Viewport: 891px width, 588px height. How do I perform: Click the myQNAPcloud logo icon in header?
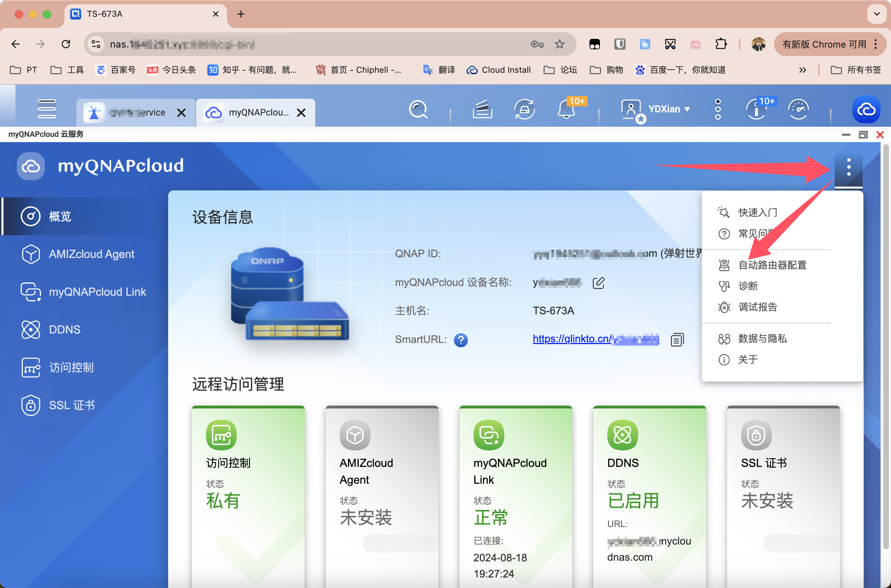pos(31,166)
